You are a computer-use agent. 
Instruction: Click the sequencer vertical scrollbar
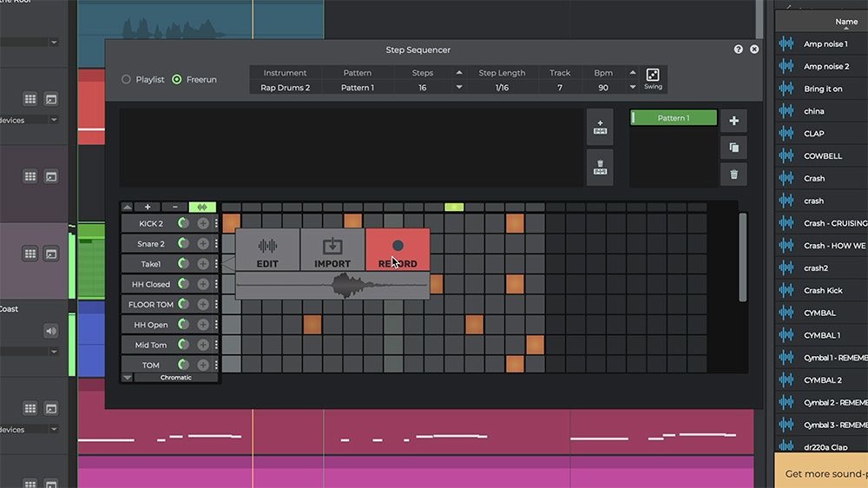point(743,257)
